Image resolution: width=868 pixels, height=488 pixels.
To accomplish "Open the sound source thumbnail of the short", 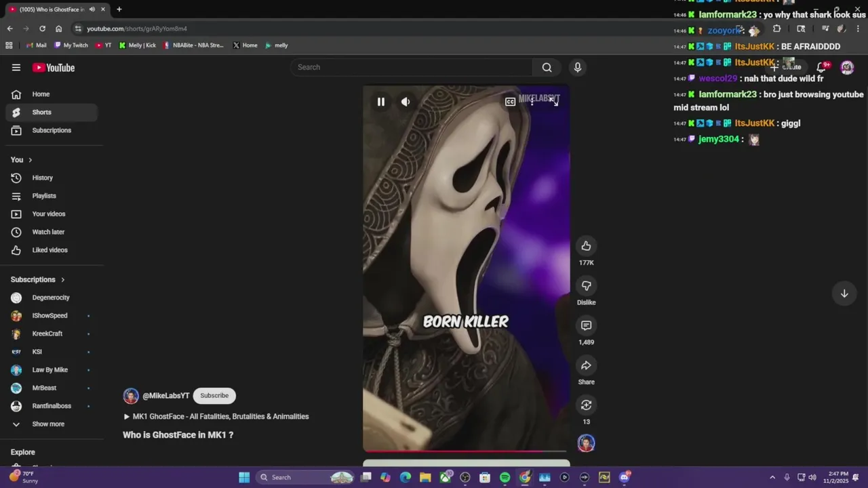I will coord(587,443).
